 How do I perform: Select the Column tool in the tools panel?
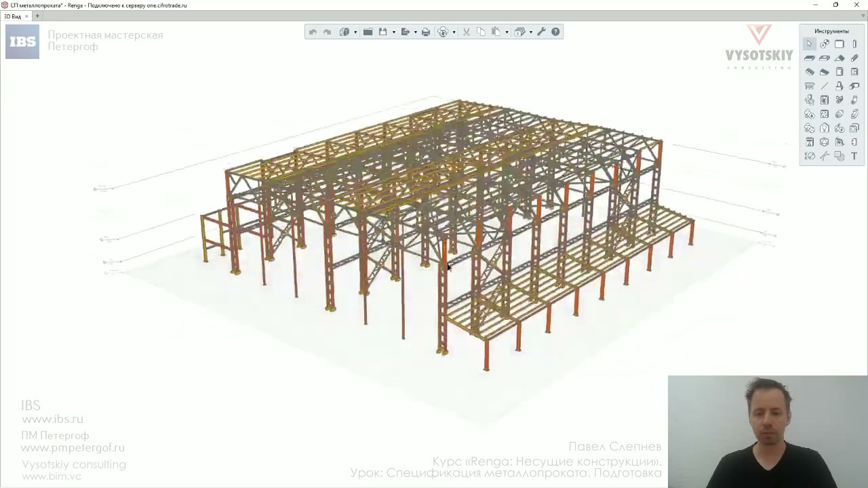tap(854, 44)
